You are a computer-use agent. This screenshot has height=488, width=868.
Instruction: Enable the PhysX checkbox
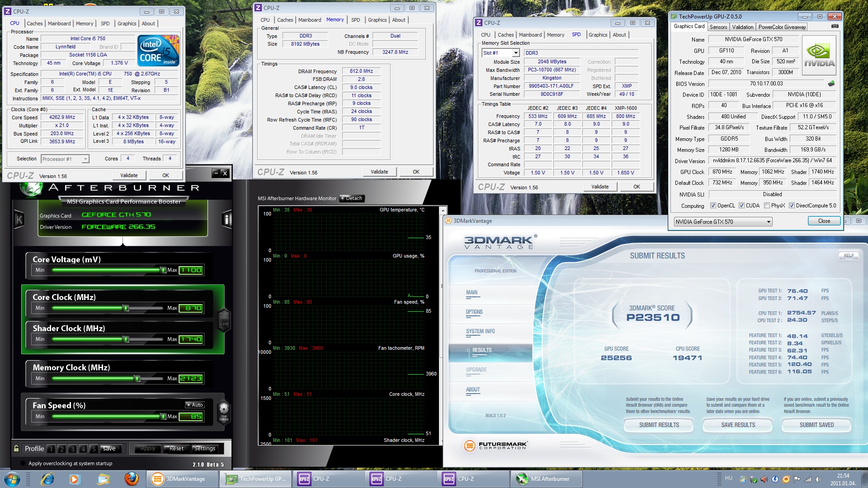pos(767,206)
